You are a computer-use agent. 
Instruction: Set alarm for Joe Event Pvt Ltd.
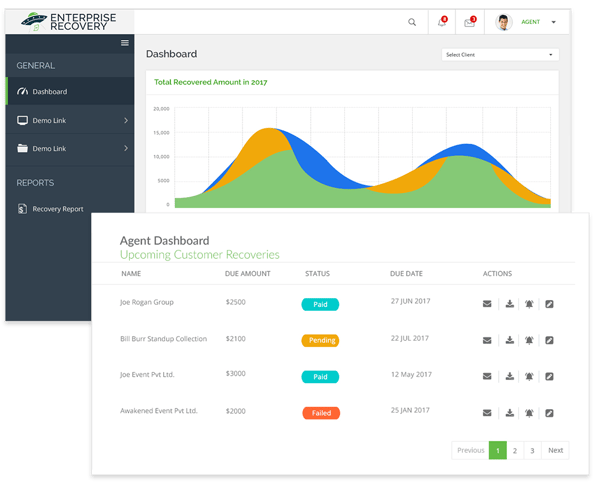pos(529,376)
